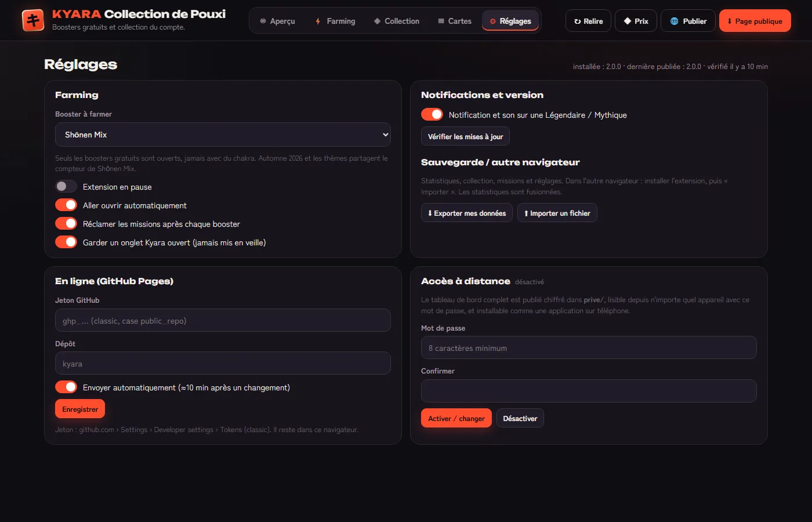Click the Publier globe button

tap(688, 21)
